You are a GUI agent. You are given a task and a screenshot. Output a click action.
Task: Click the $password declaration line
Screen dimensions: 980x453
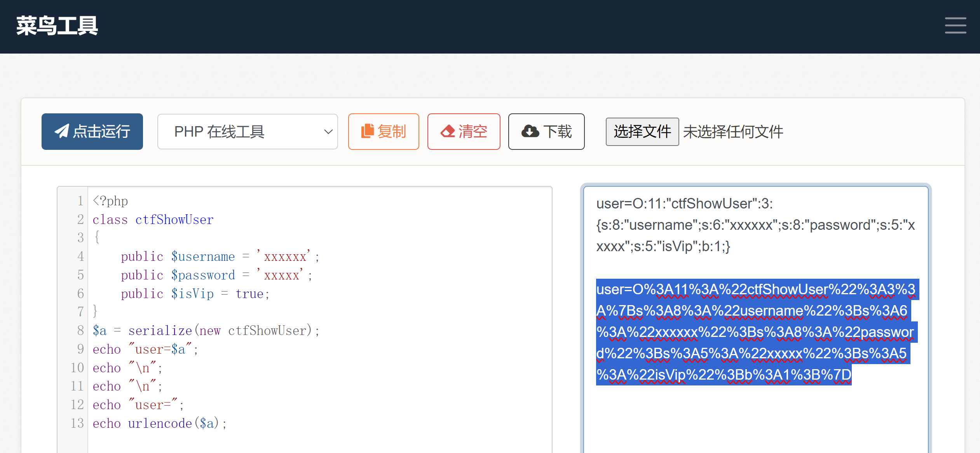216,275
